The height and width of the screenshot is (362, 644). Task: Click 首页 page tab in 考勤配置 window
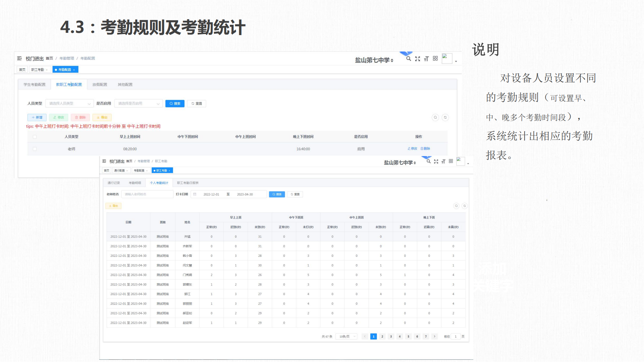point(22,70)
